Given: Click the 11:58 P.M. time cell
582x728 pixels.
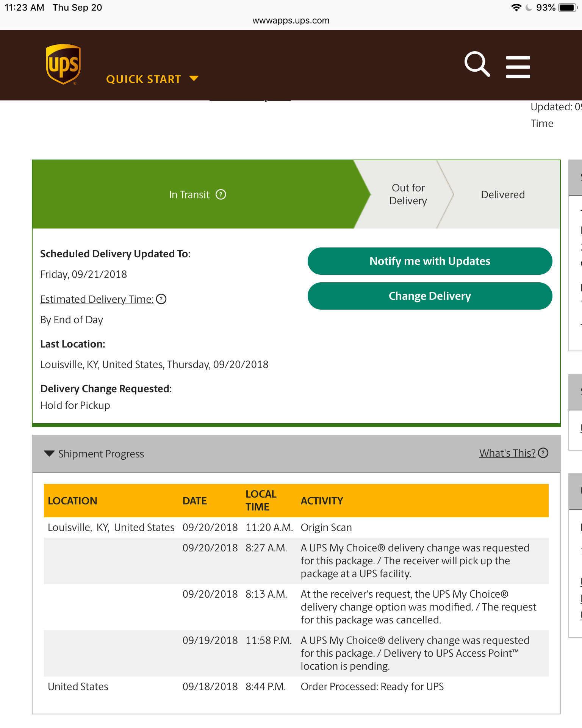Looking at the screenshot, I should coord(269,640).
